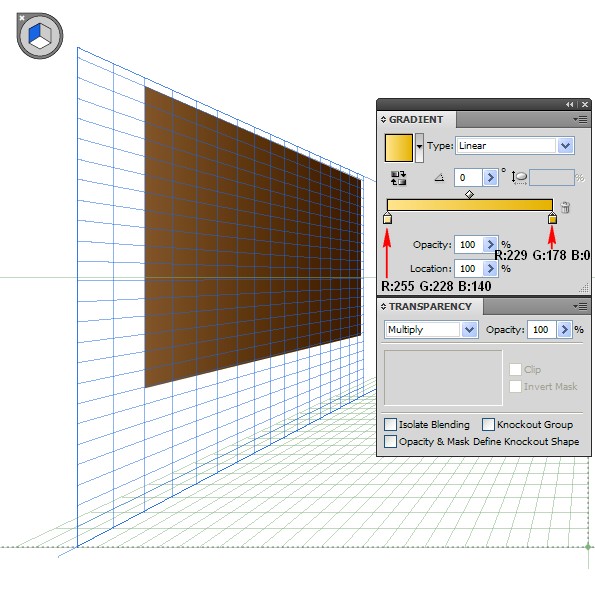
Task: Enable the Isolate Blending checkbox
Action: pyautogui.click(x=390, y=424)
